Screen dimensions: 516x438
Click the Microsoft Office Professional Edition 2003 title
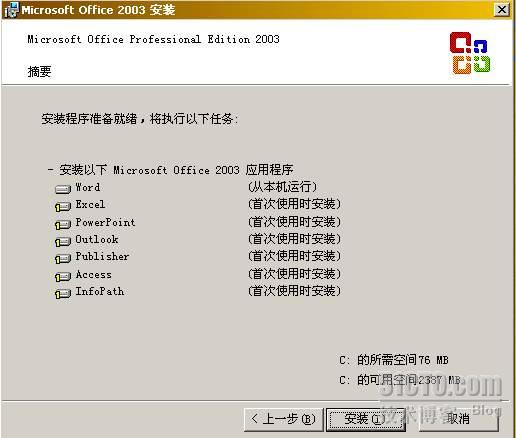[x=153, y=39]
